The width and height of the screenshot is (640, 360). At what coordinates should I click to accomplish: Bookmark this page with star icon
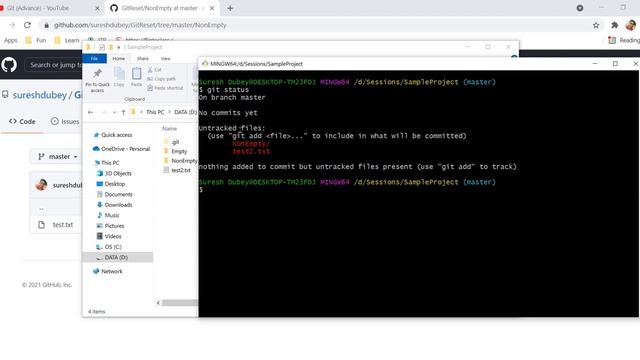[x=596, y=25]
